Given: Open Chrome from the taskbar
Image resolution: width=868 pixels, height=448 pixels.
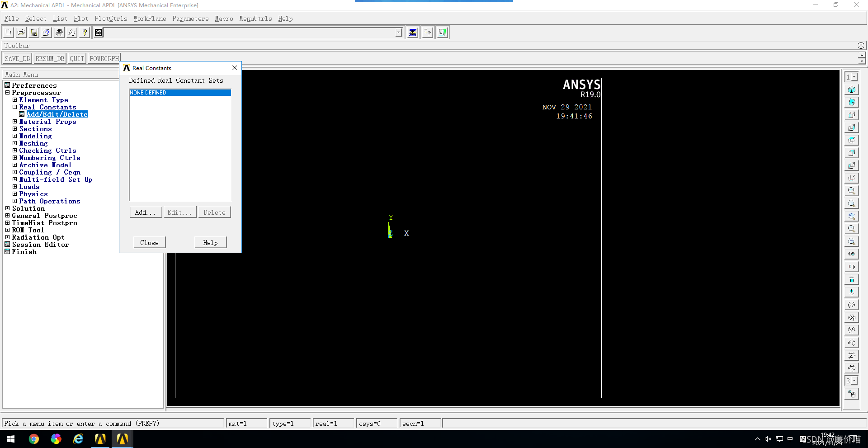Looking at the screenshot, I should pyautogui.click(x=34, y=439).
